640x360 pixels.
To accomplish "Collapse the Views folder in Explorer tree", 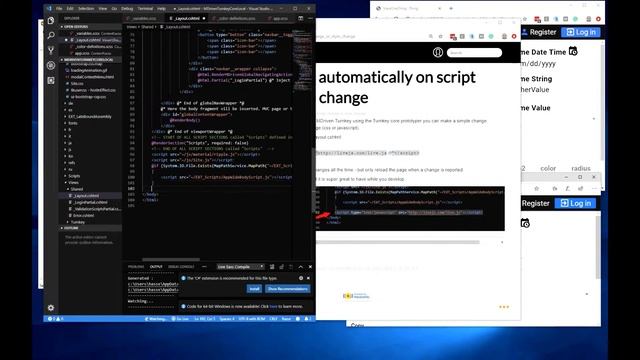I will (74, 182).
